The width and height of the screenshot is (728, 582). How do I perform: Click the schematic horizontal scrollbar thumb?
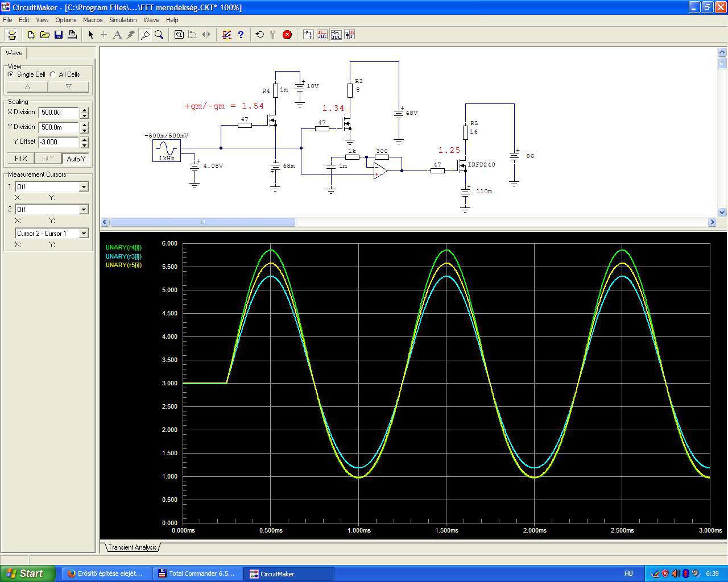202,222
